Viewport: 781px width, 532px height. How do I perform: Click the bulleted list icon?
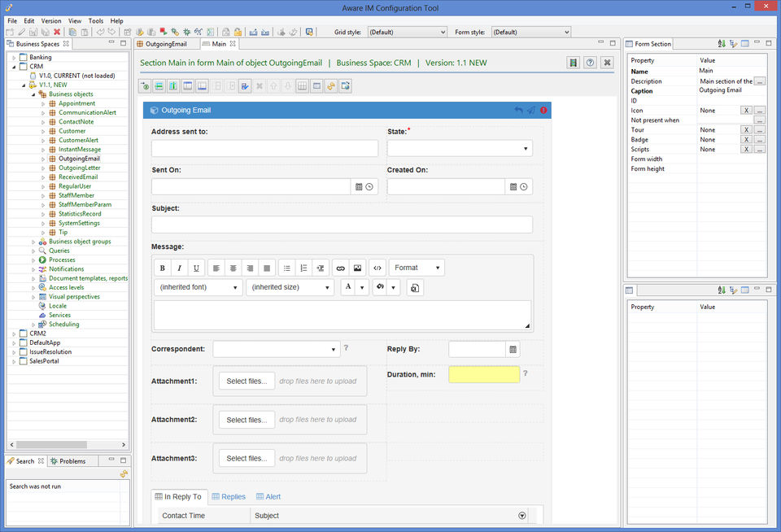tap(286, 268)
